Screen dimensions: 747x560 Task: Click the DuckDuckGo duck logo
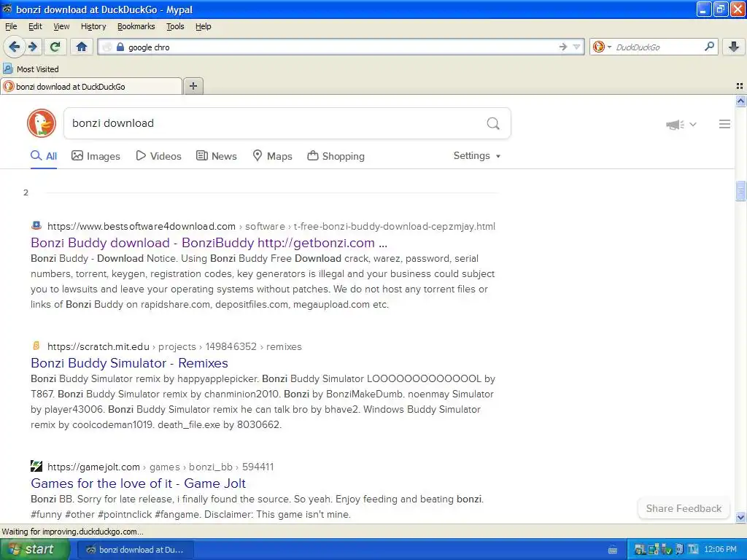[42, 123]
